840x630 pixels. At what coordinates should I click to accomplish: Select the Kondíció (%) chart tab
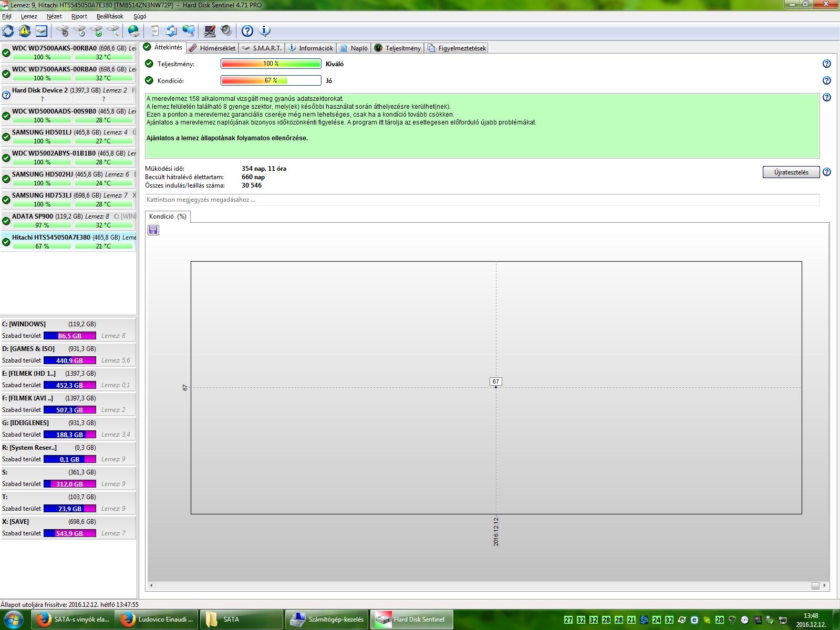168,216
